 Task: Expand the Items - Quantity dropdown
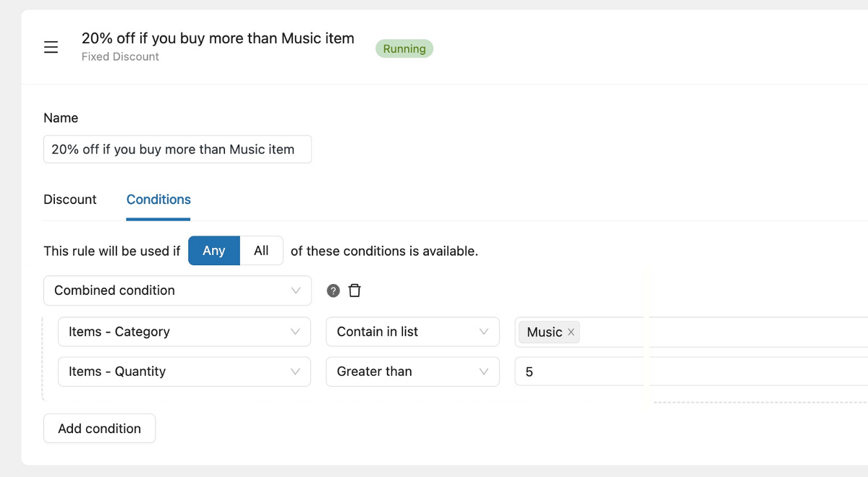pos(184,371)
